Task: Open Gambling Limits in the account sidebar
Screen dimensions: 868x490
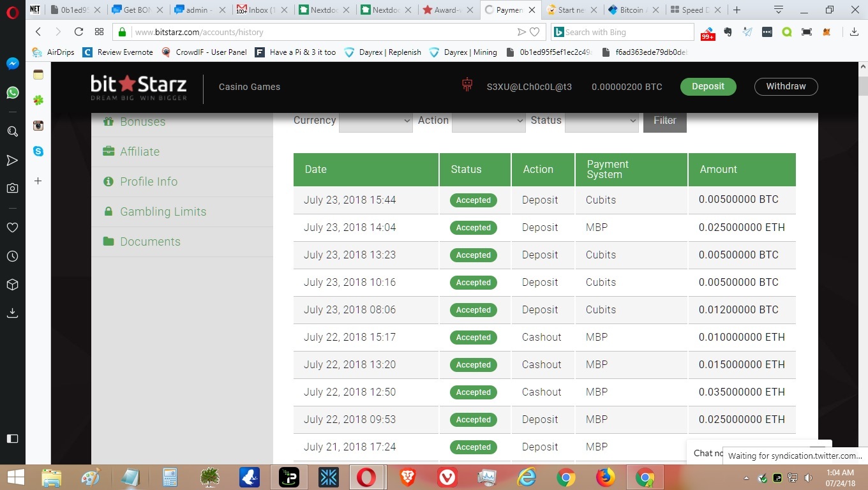Action: coord(163,212)
